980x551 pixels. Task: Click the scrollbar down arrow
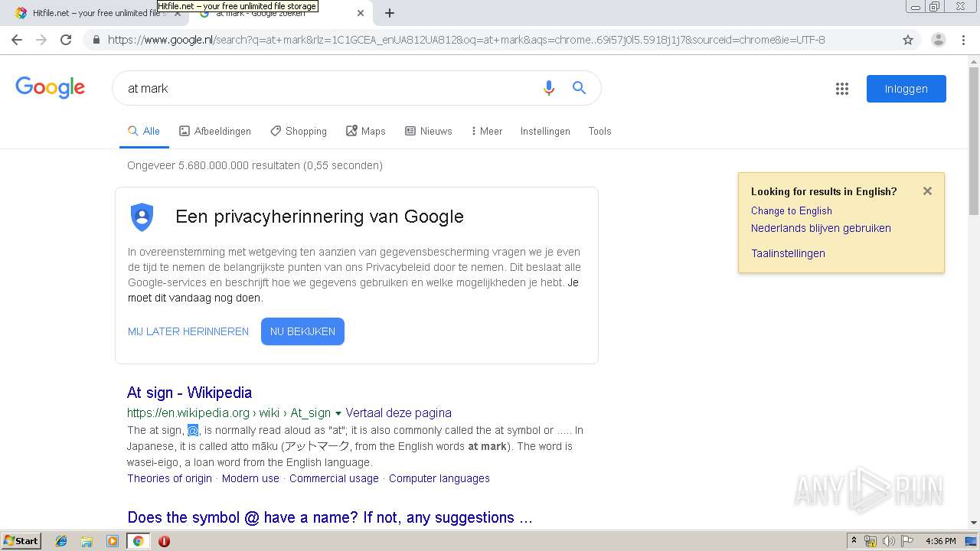click(x=974, y=523)
